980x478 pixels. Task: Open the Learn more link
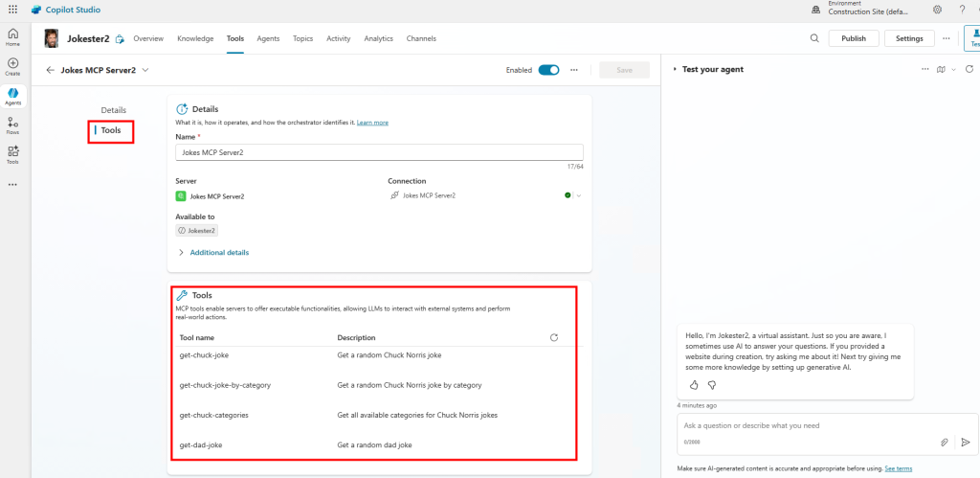point(372,123)
